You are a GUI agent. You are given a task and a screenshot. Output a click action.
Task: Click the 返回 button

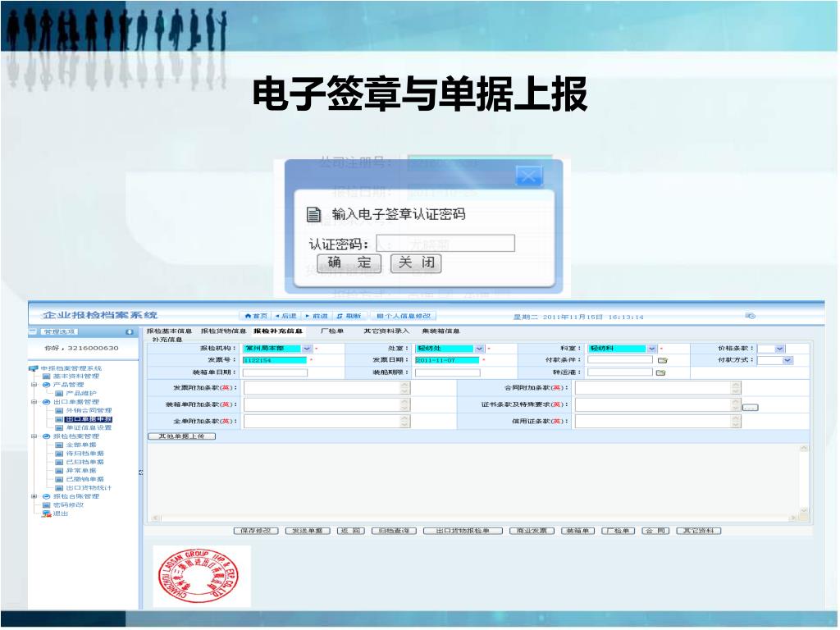tap(351, 531)
